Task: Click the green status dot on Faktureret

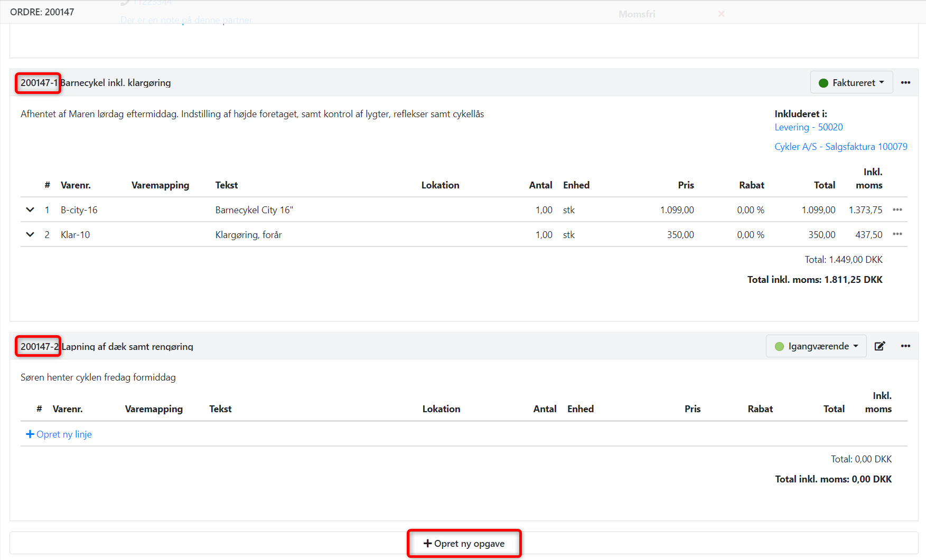Action: pyautogui.click(x=823, y=83)
